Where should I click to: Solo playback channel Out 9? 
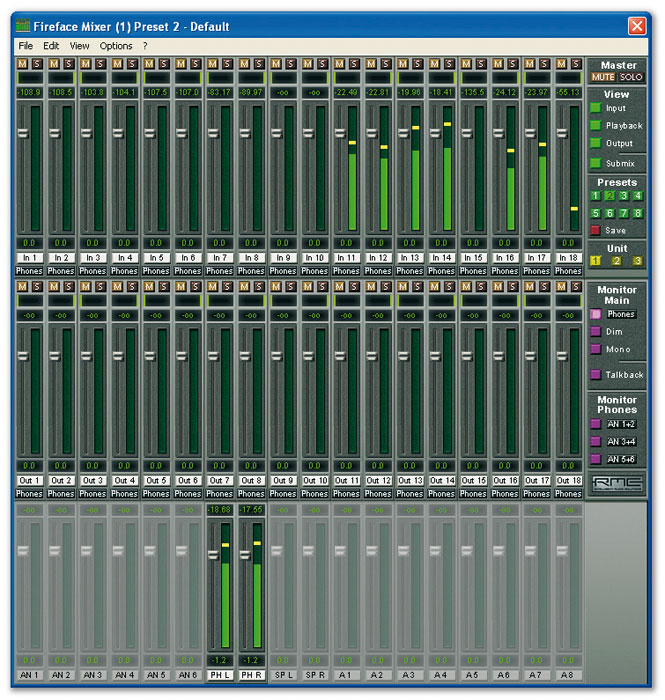point(290,287)
